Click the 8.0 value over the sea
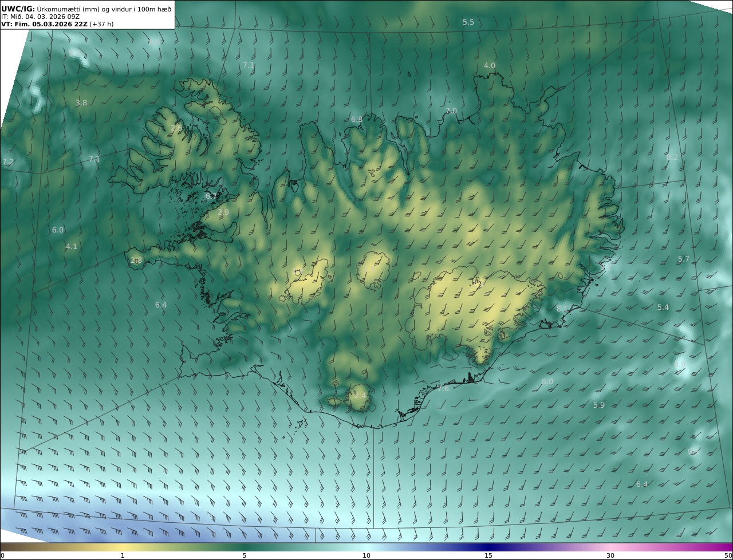This screenshot has height=560, width=733. [547, 381]
